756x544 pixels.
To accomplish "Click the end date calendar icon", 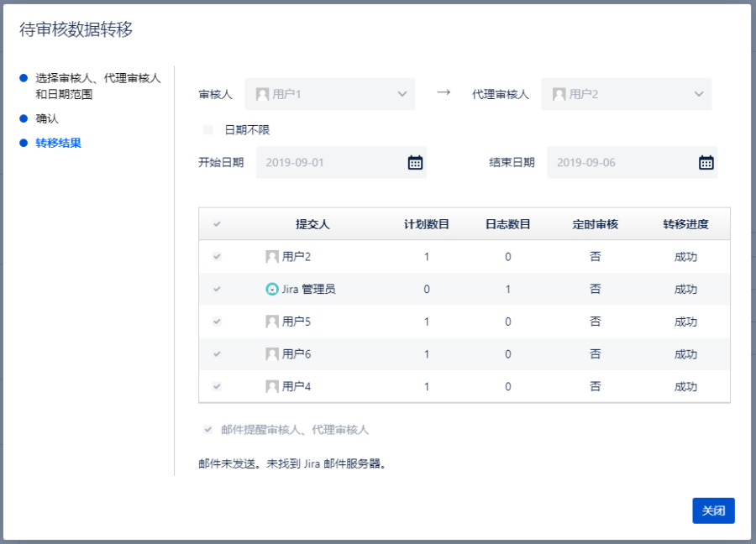I will (706, 163).
